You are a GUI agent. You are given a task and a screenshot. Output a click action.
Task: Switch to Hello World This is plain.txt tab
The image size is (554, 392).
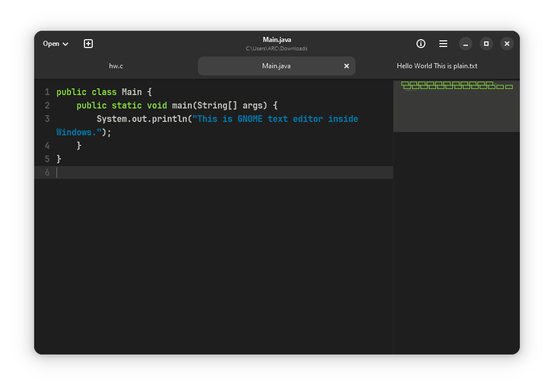coord(437,66)
